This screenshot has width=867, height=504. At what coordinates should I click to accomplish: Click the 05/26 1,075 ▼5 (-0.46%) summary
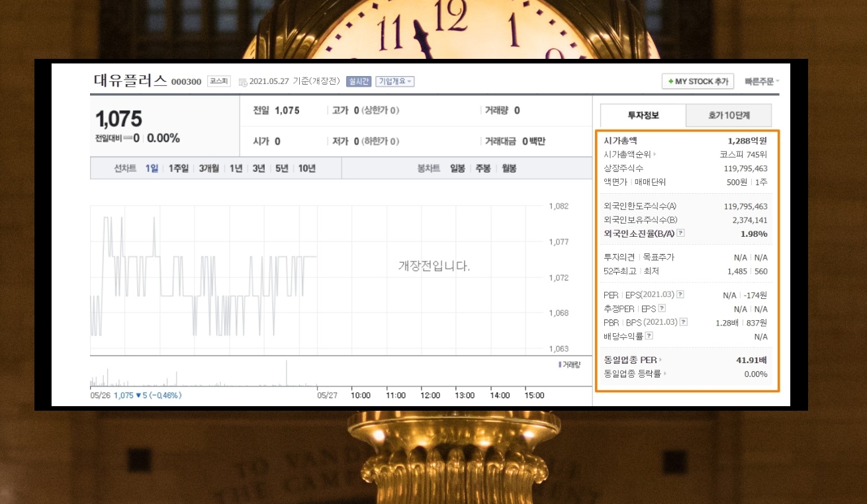[136, 396]
